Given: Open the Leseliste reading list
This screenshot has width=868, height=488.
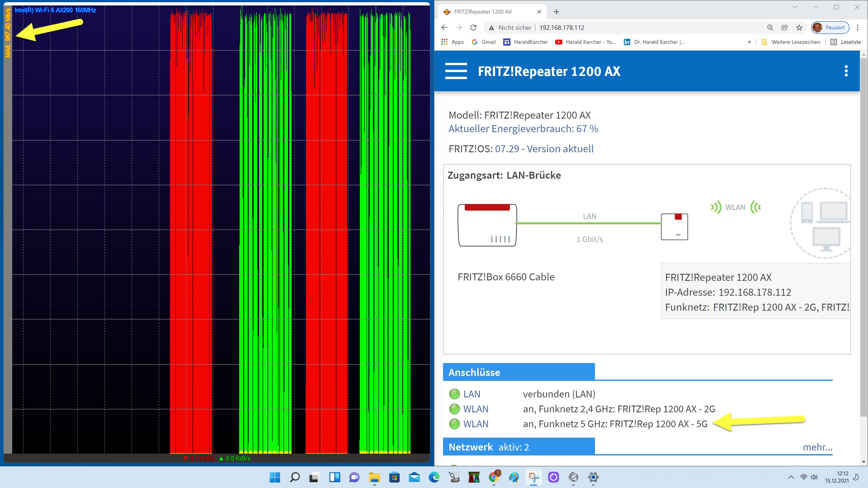Looking at the screenshot, I should (846, 42).
